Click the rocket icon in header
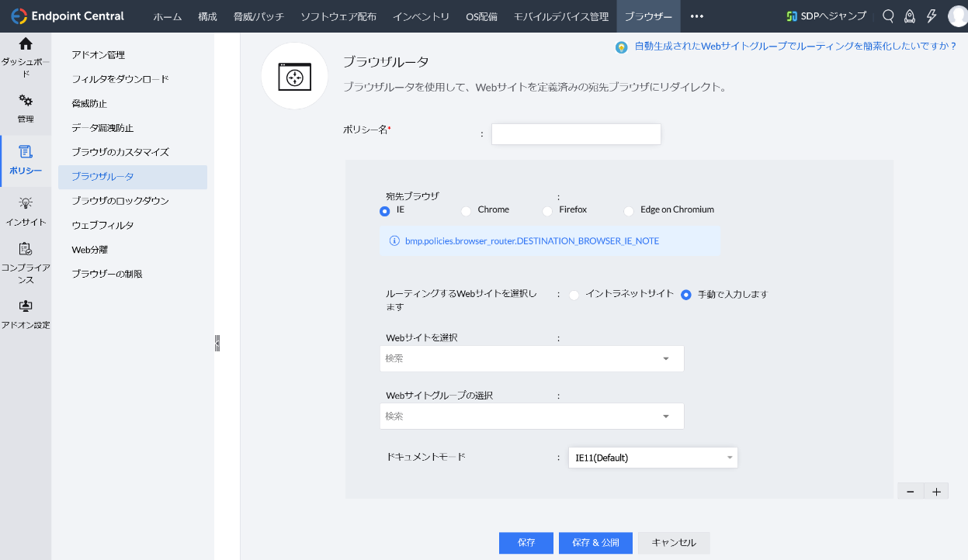This screenshot has width=968, height=560. coord(910,16)
